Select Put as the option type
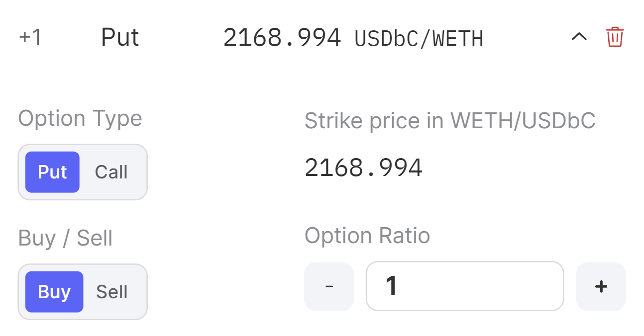This screenshot has width=644, height=336. pyautogui.click(x=52, y=172)
